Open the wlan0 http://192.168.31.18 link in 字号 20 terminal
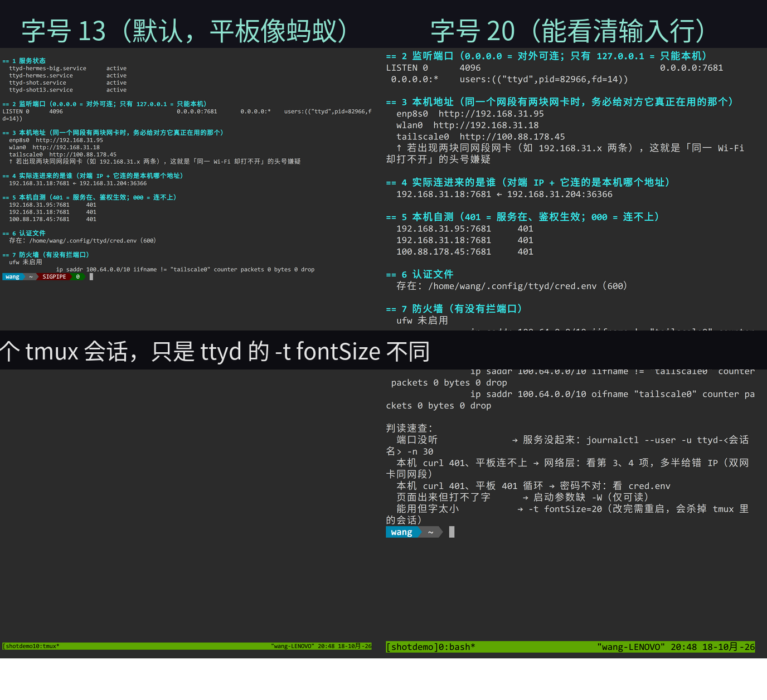Image resolution: width=767 pixels, height=700 pixels. (x=467, y=125)
